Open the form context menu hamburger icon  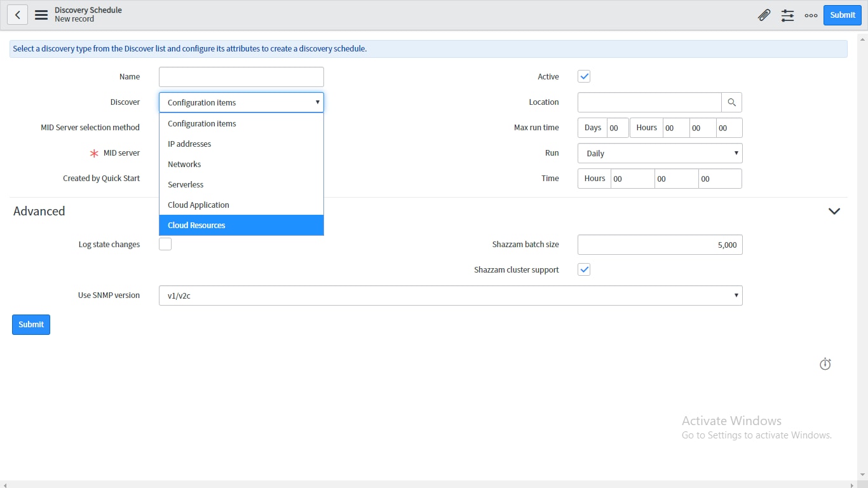pos(41,15)
